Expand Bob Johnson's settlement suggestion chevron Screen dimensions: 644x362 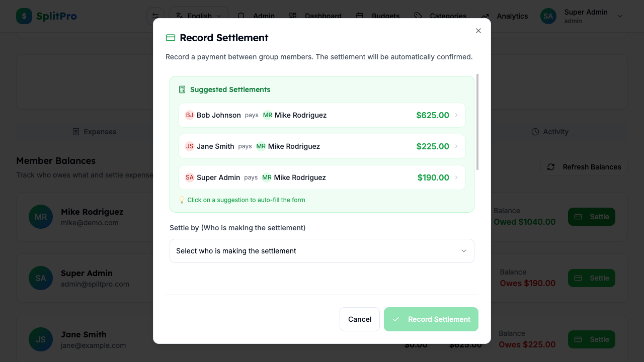tap(457, 115)
